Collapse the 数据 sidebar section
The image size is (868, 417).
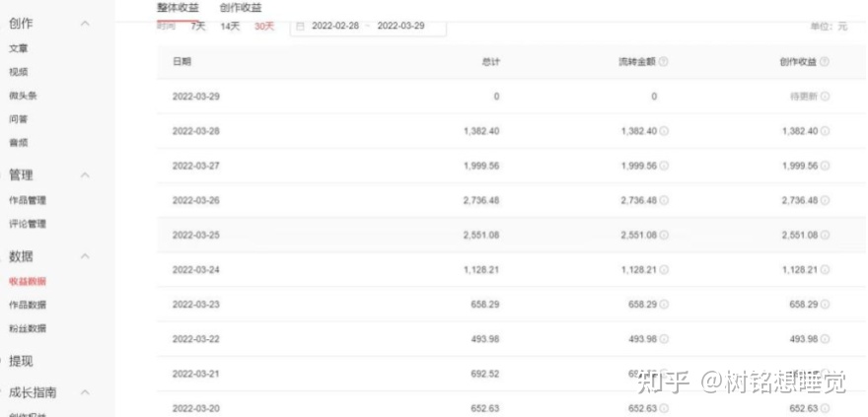coord(85,256)
